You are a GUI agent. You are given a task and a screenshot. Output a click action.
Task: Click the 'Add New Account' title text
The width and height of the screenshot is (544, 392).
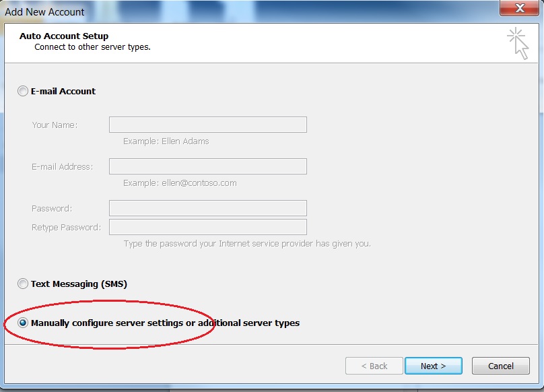click(44, 12)
